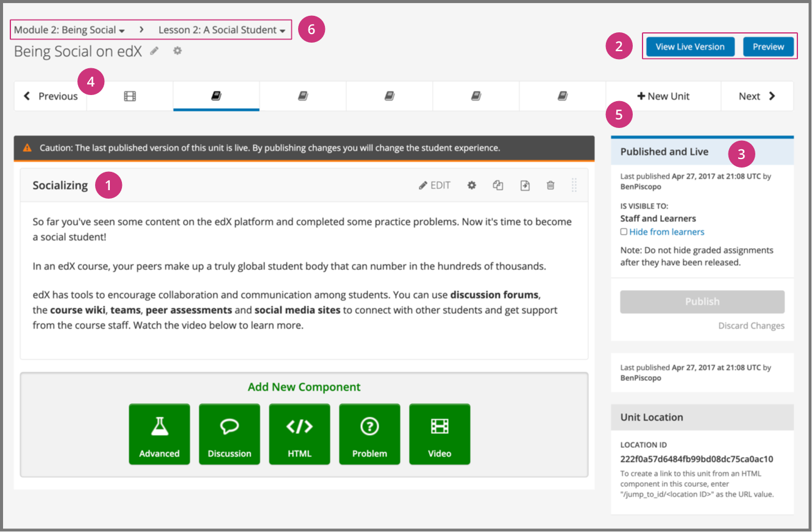Click the Discard Changes link
Image resolution: width=812 pixels, height=532 pixels.
(751, 326)
